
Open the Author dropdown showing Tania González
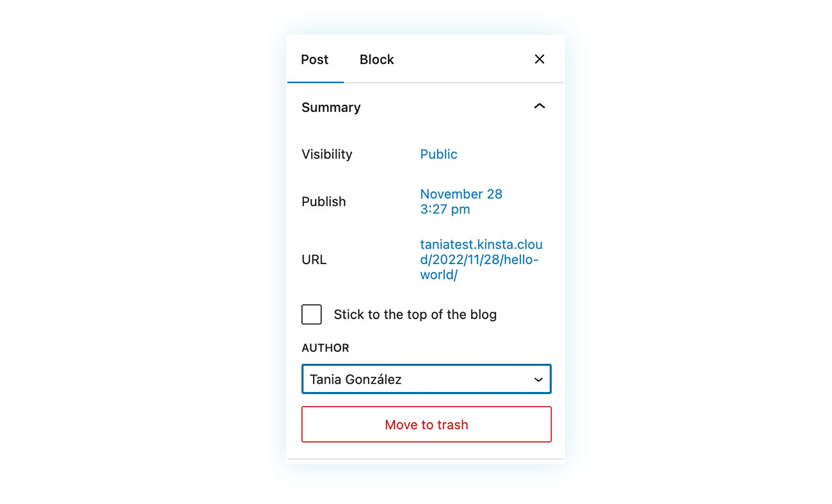tap(426, 379)
